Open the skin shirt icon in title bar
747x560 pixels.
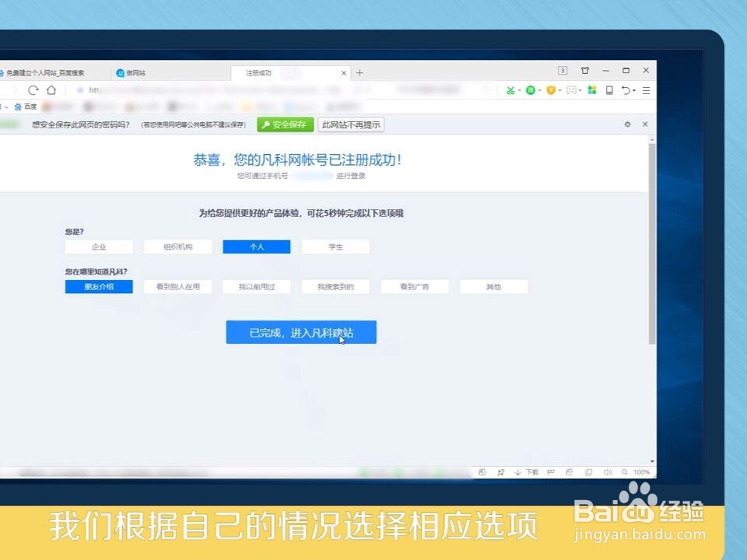[585, 71]
